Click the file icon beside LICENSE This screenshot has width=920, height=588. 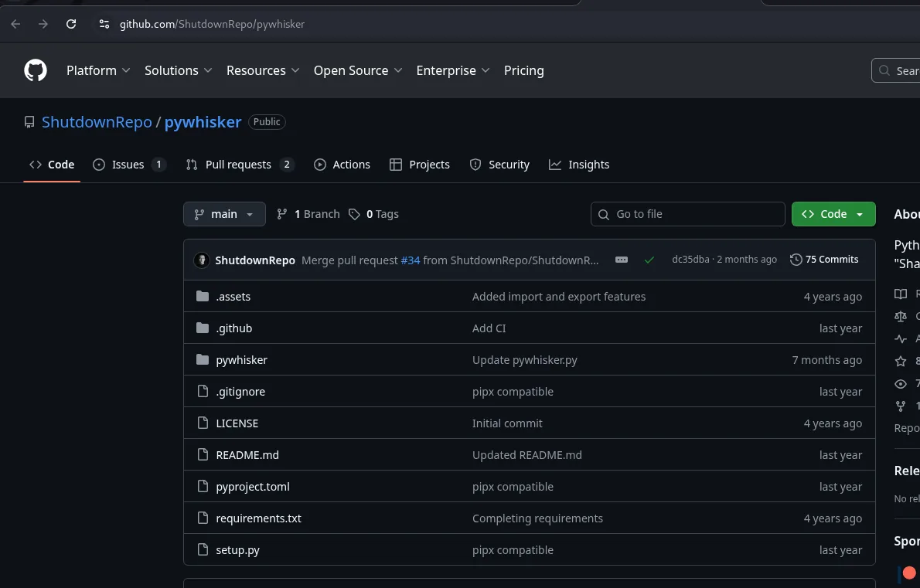203,423
